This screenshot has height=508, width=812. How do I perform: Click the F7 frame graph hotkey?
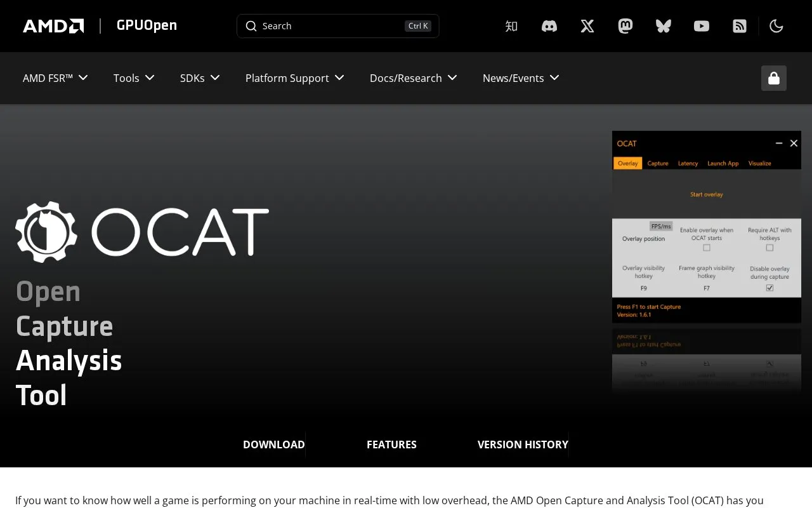tap(707, 288)
